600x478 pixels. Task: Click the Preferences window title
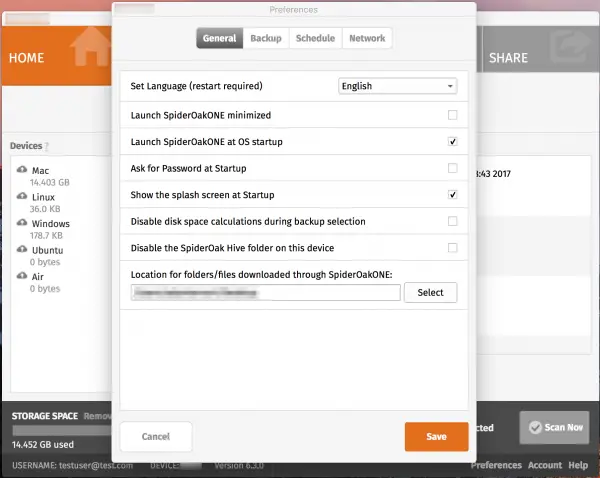(293, 10)
